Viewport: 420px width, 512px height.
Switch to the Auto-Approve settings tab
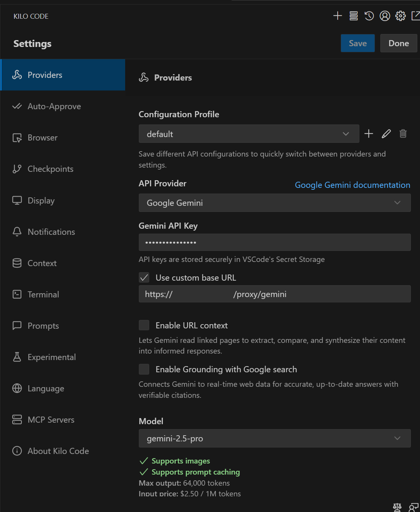pos(63,106)
